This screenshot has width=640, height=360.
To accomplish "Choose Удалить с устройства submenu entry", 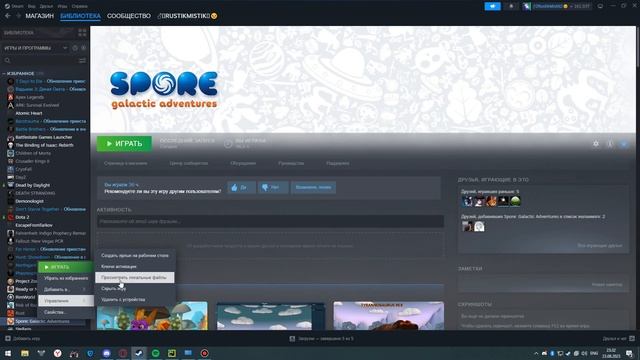I will [x=135, y=300].
